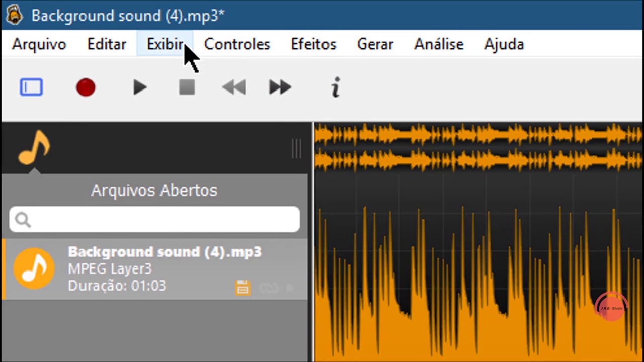The height and width of the screenshot is (362, 644).
Task: Click the MPEG Layer3 format text
Action: coord(110,269)
